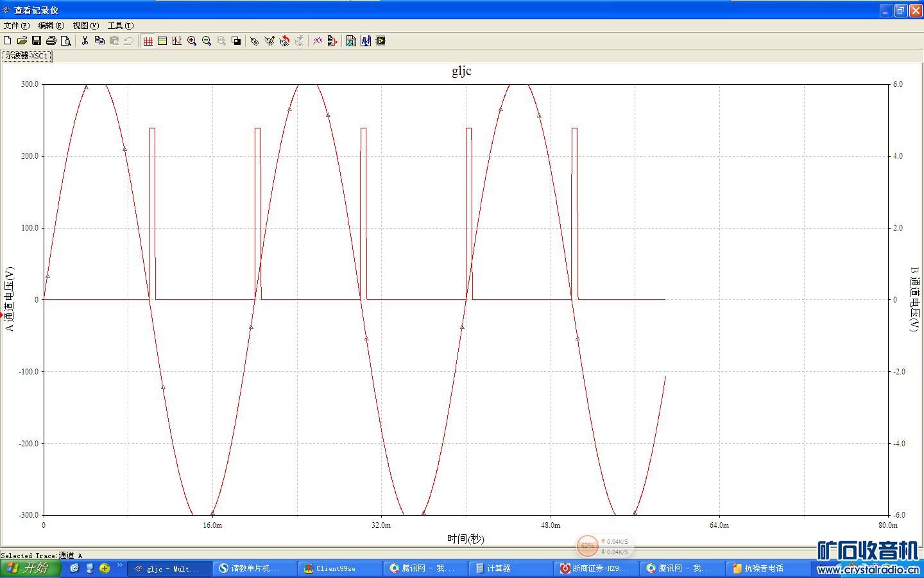924x578 pixels.
Task: Switch to 计算器 taskbar window
Action: click(511, 568)
